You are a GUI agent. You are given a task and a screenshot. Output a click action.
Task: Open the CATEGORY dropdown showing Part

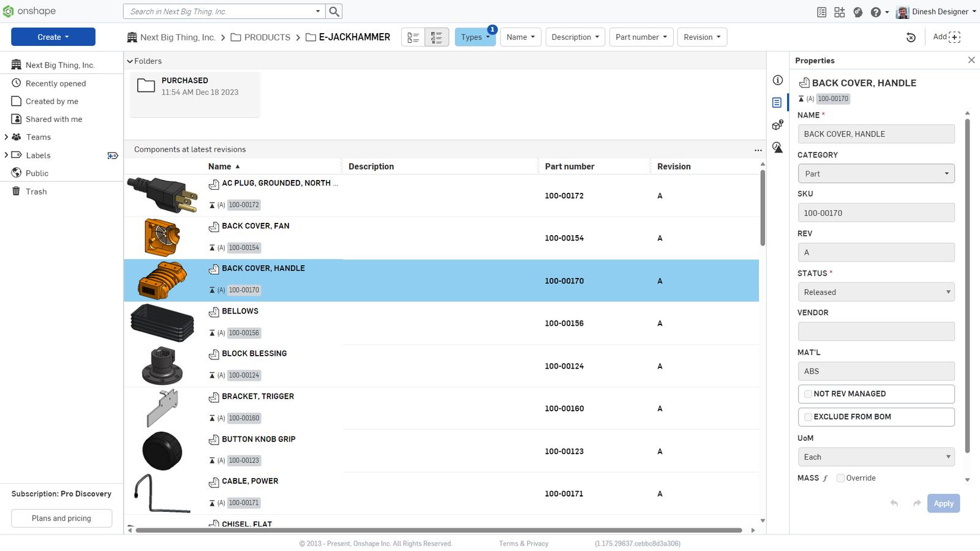(876, 173)
